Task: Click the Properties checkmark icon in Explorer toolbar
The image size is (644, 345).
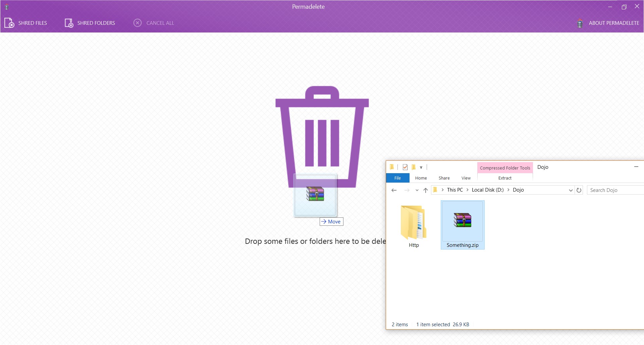Action: [405, 167]
